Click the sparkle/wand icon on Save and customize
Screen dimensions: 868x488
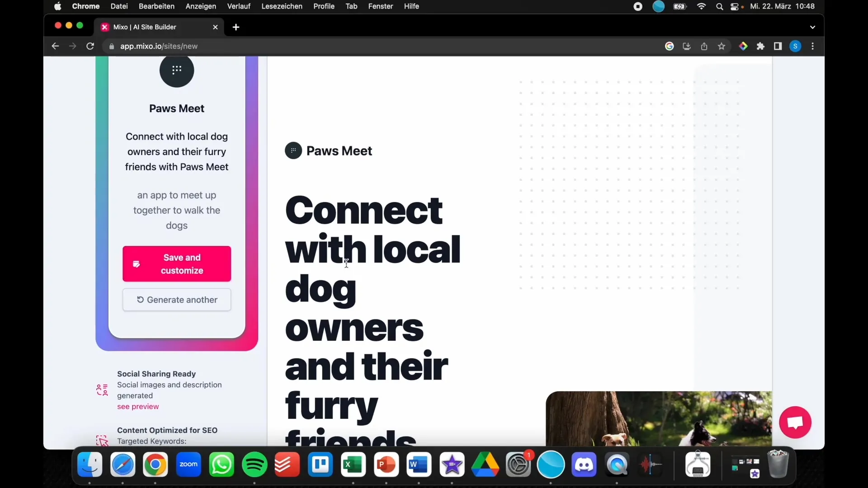click(x=136, y=264)
